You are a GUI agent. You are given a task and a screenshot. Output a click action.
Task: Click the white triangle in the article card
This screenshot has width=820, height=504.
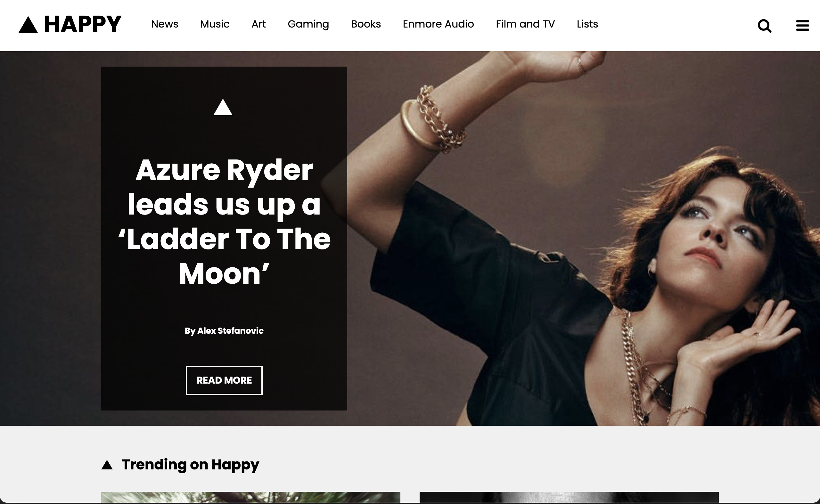pyautogui.click(x=223, y=107)
